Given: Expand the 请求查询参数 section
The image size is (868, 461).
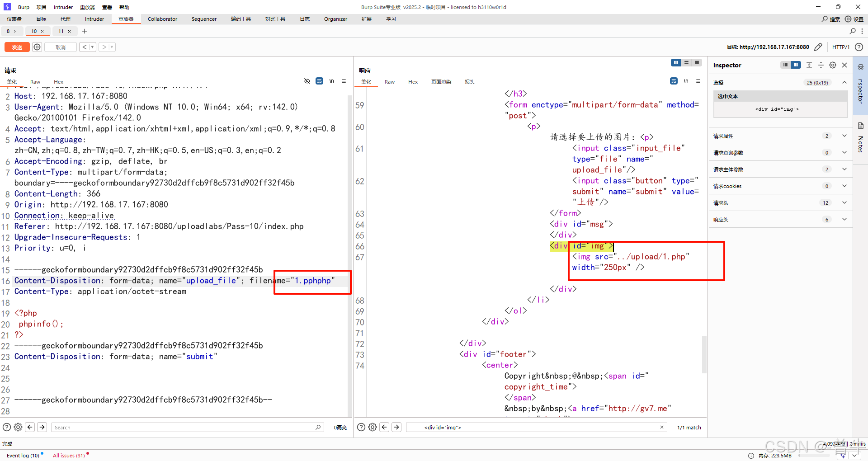Looking at the screenshot, I should (844, 152).
